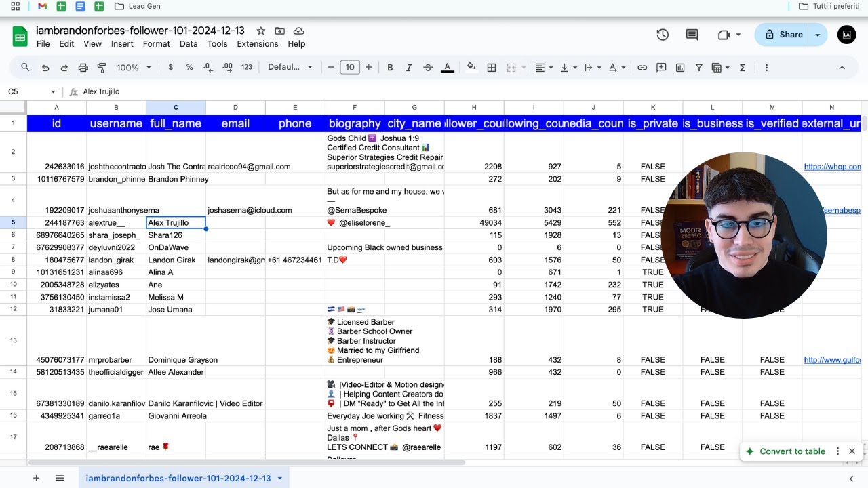Toggle bold formatting
Image resolution: width=868 pixels, height=488 pixels.
click(x=390, y=68)
